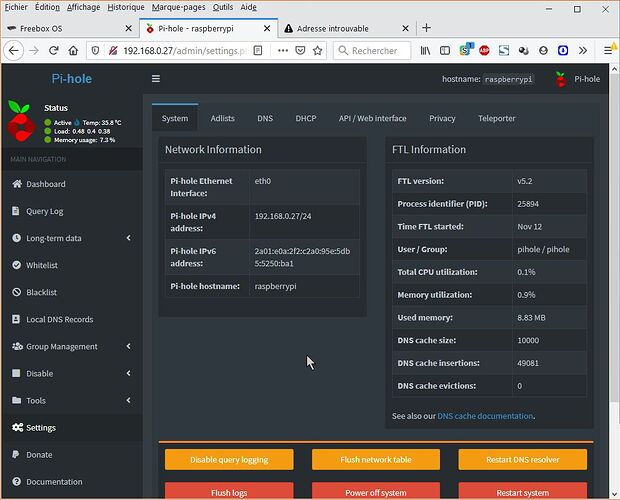Show more toolbar items chevron

click(x=583, y=51)
